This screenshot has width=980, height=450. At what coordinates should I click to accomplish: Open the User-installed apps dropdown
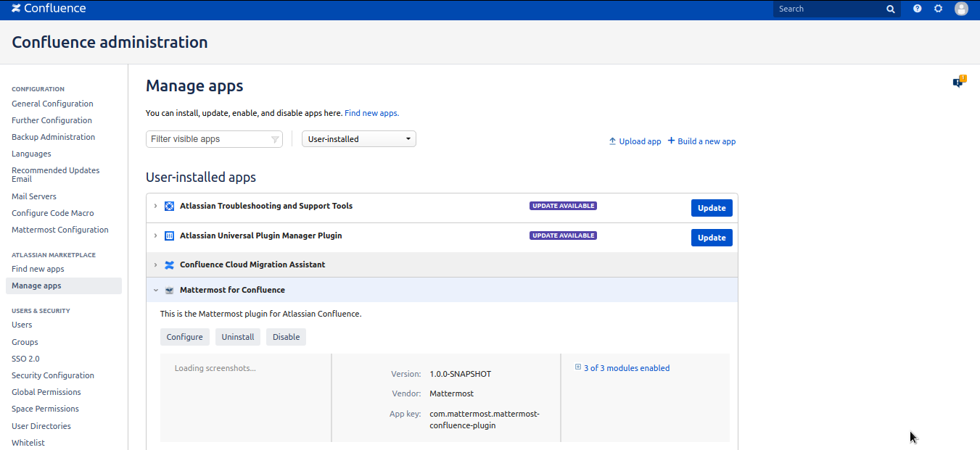click(x=359, y=139)
